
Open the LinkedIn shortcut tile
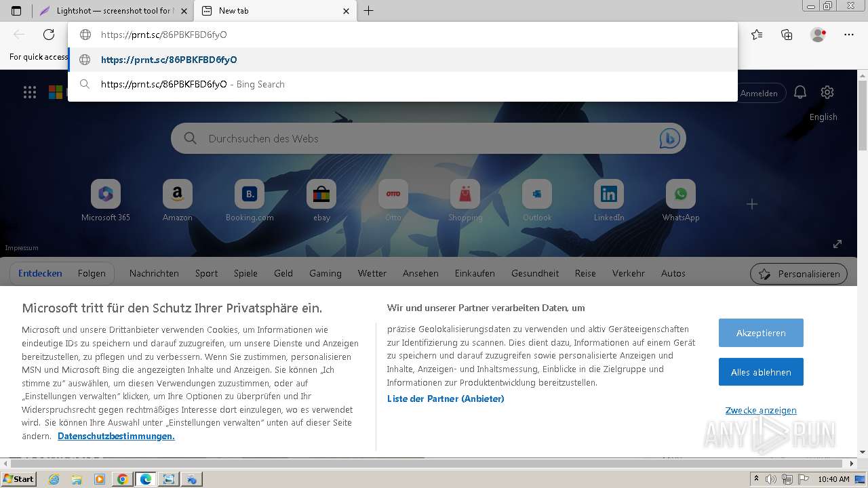click(609, 201)
